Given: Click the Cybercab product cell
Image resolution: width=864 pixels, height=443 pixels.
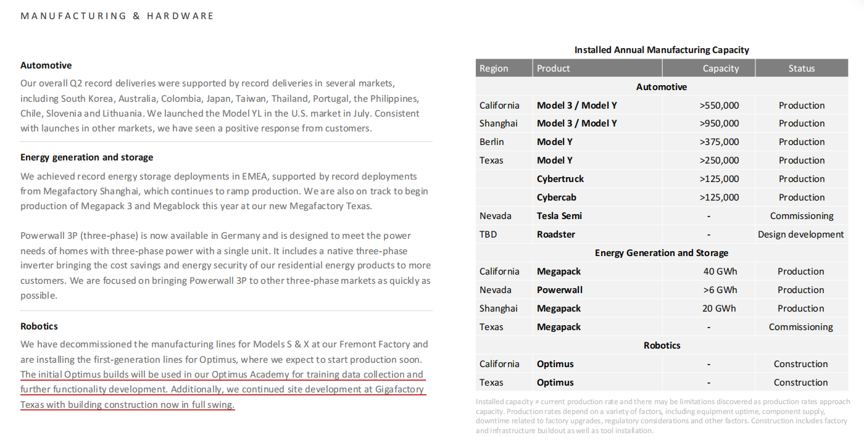Looking at the screenshot, I should coord(556,197).
